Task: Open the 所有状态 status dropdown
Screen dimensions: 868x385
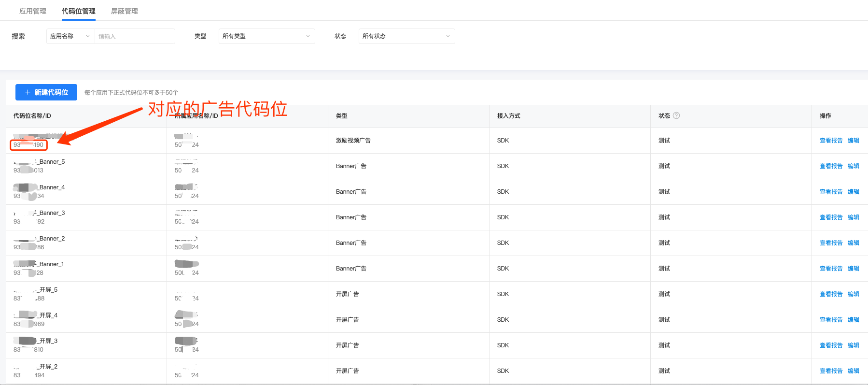Action: 406,36
